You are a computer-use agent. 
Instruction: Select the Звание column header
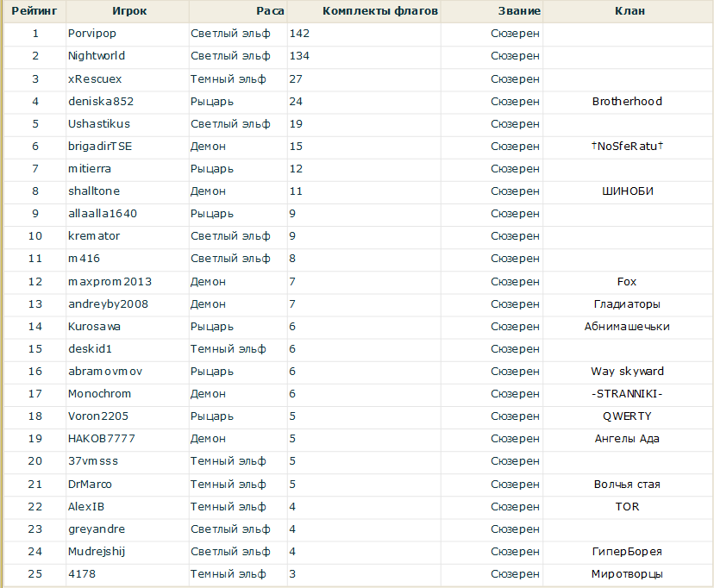click(x=519, y=11)
